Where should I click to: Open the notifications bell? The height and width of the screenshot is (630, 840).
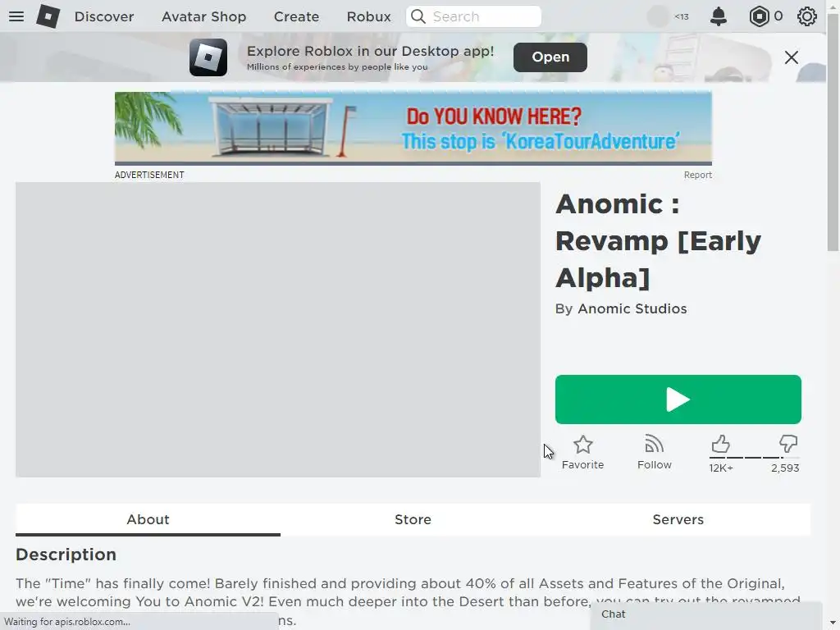click(x=719, y=16)
